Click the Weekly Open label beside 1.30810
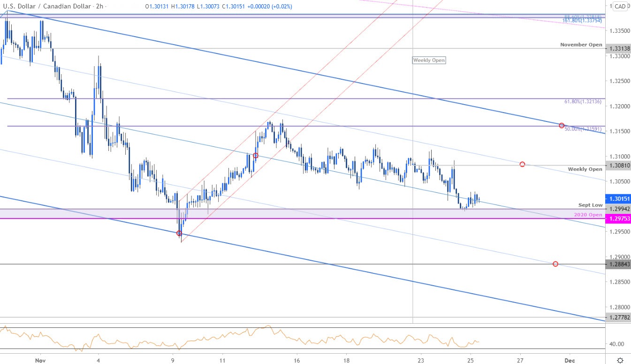This screenshot has height=364, width=631. [585, 169]
